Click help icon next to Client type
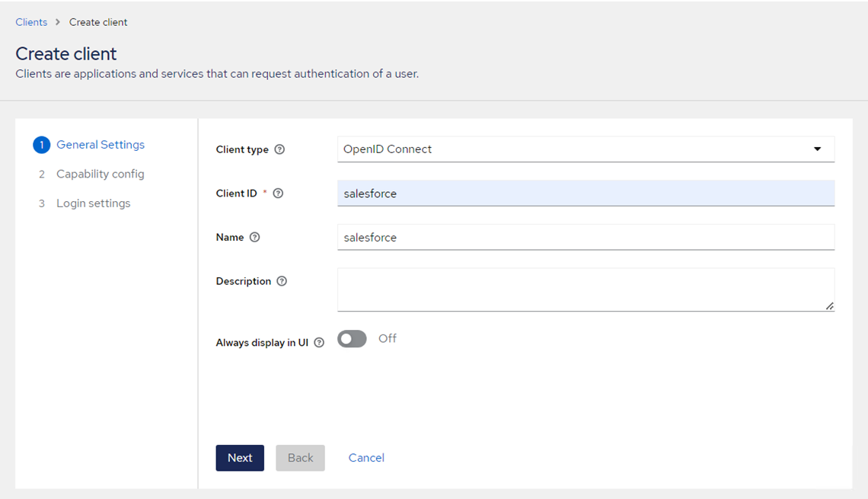Screen dimensions: 868x499 (x=279, y=149)
